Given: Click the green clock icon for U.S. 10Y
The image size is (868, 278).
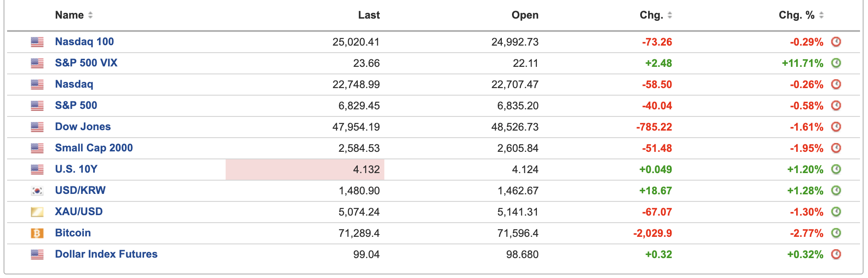Looking at the screenshot, I should click(836, 170).
